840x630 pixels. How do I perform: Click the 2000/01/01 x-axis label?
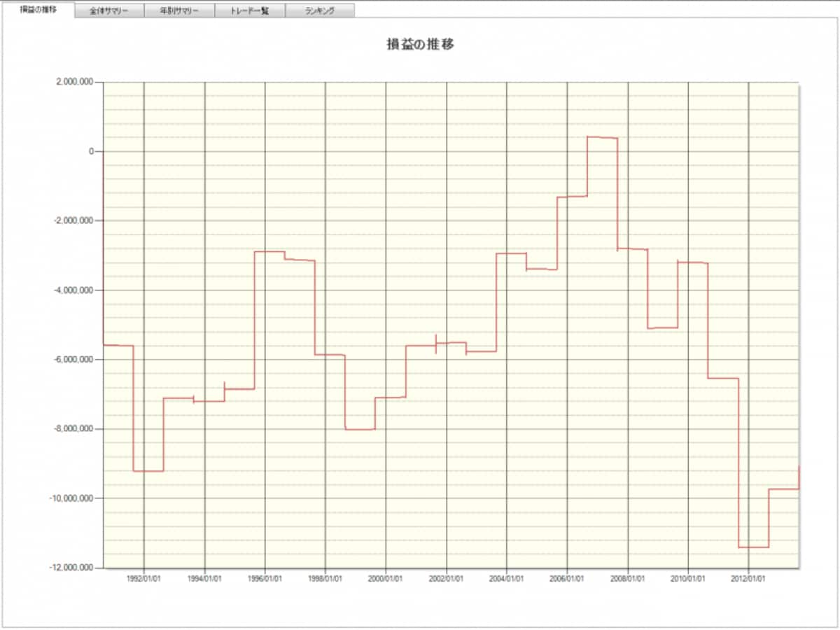click(386, 579)
